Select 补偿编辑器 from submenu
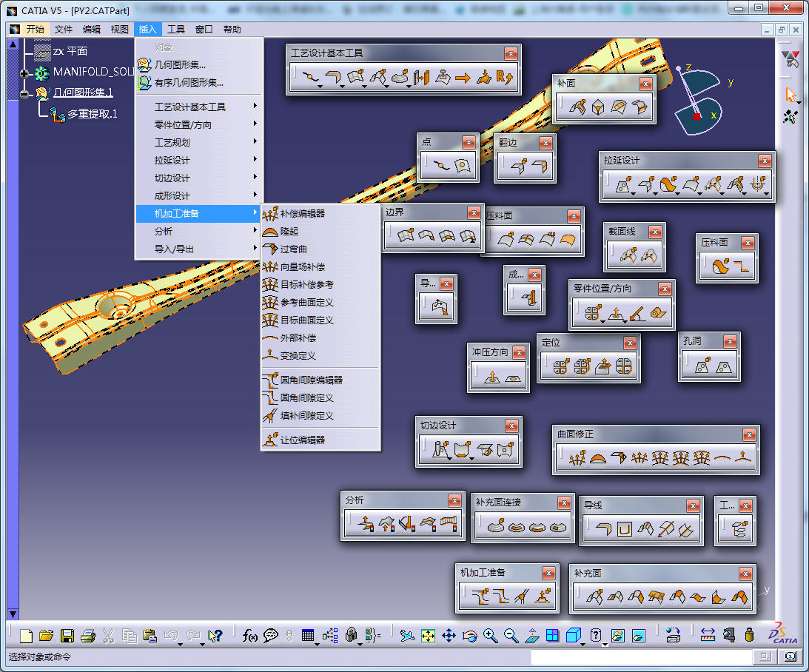809x672 pixels. [320, 213]
